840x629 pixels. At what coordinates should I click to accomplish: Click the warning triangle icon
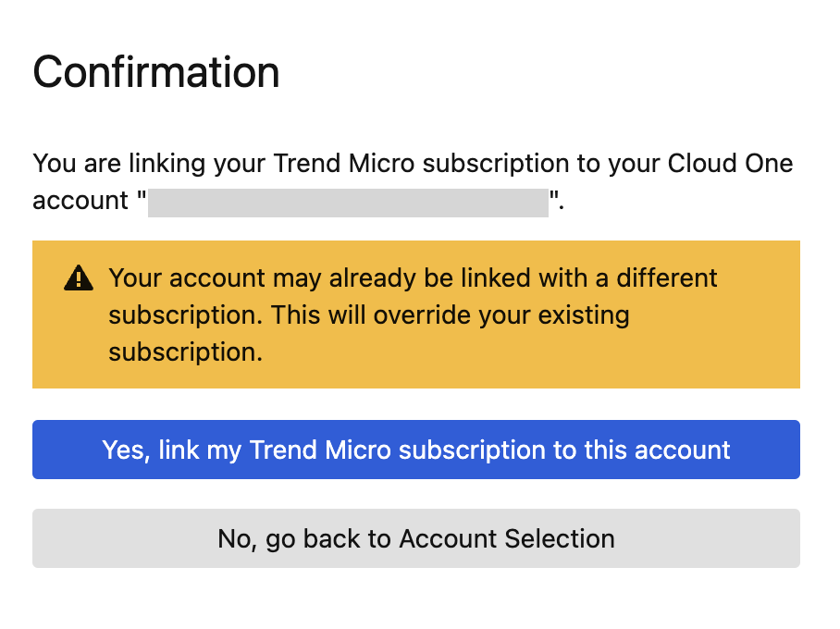click(79, 277)
